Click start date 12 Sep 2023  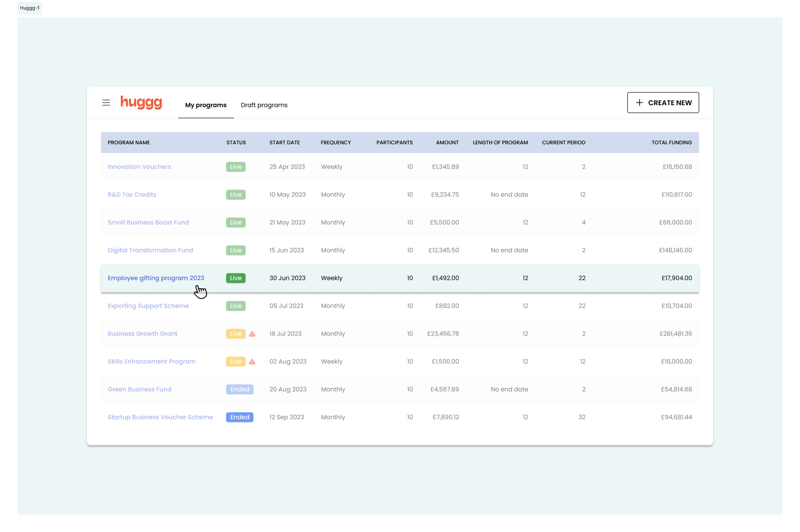pos(287,417)
